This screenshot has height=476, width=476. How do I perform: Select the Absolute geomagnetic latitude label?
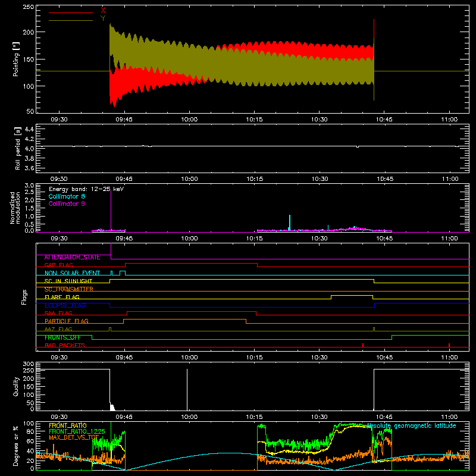[411, 426]
